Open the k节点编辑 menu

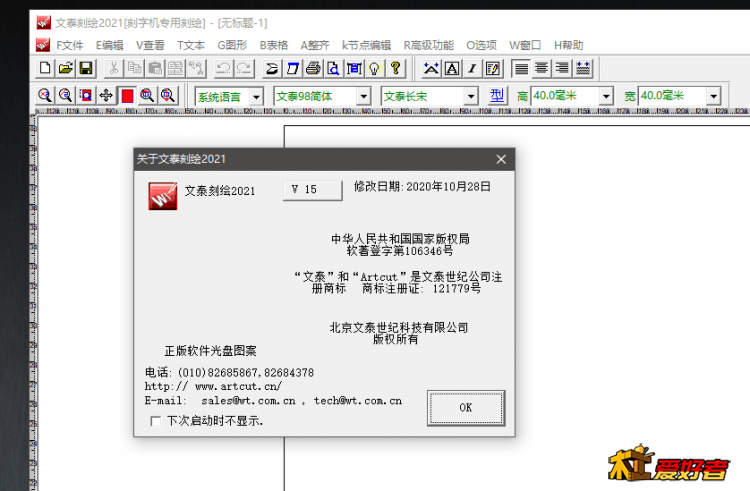click(x=366, y=45)
